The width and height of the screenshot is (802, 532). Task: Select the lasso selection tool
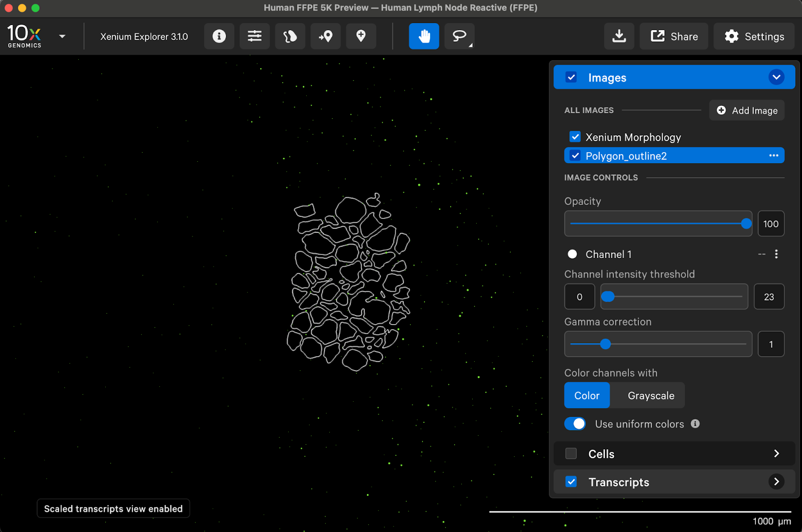coord(459,36)
